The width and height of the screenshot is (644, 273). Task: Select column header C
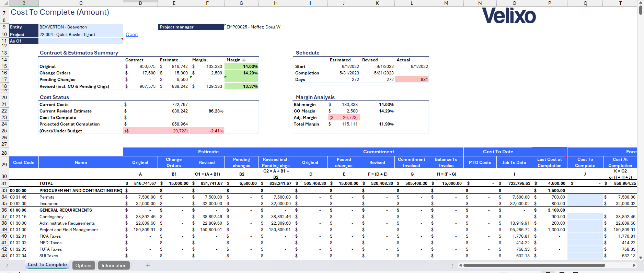[x=81, y=3]
